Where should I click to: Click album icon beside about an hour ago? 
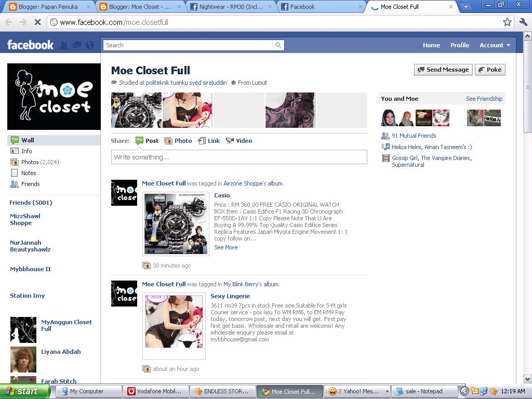coord(146,369)
